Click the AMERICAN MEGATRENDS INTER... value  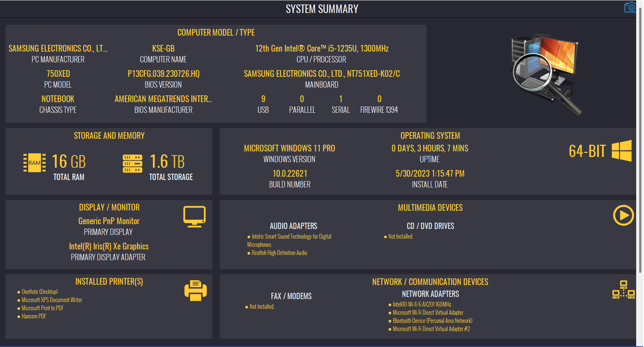click(163, 99)
